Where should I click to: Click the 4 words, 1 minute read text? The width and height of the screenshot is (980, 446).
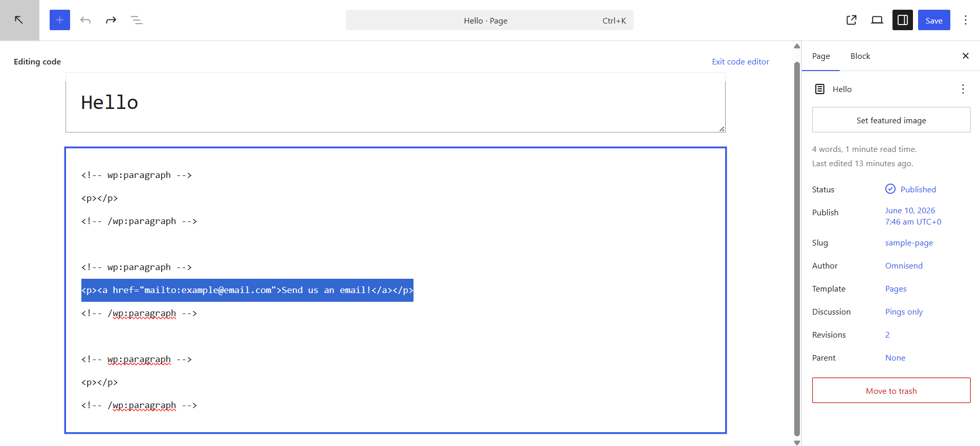[x=864, y=149]
